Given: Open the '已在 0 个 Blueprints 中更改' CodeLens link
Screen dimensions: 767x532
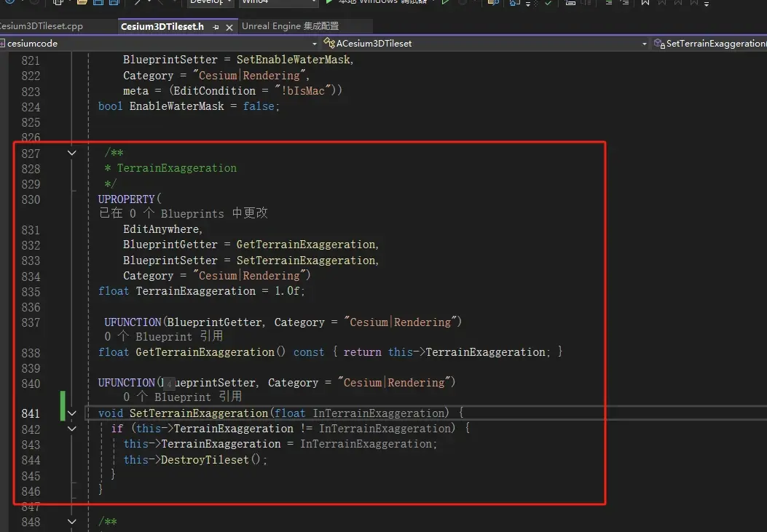Looking at the screenshot, I should click(x=184, y=213).
